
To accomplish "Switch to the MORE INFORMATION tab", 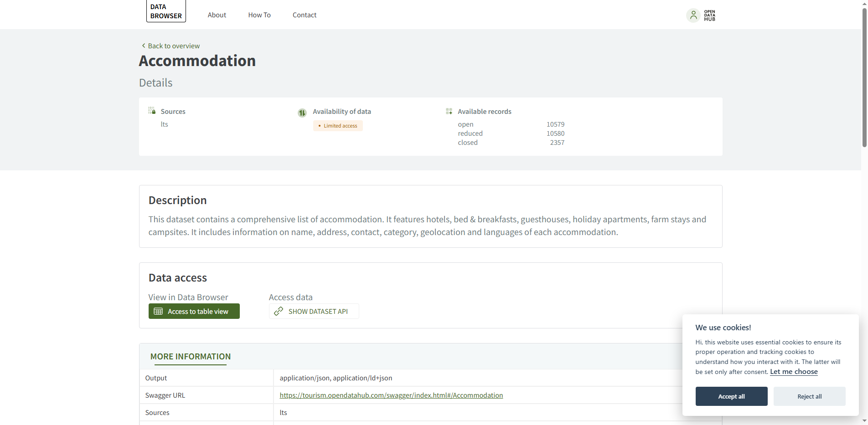I will [191, 357].
